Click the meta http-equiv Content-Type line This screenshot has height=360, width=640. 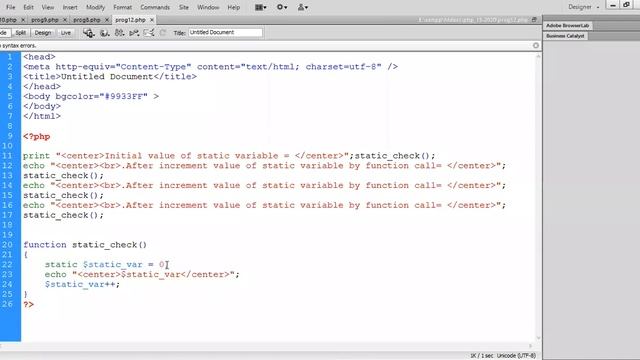point(210,67)
